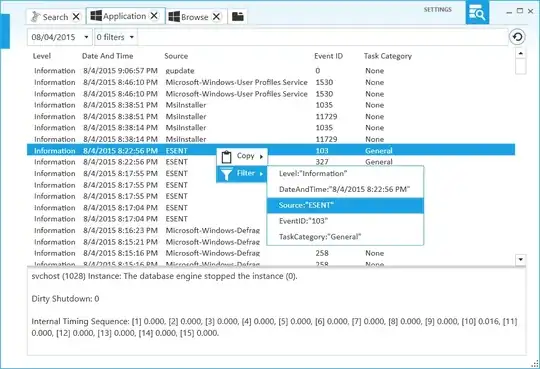The height and width of the screenshot is (369, 540).
Task: Click the Browse tab Windows logo
Action: coord(174,17)
